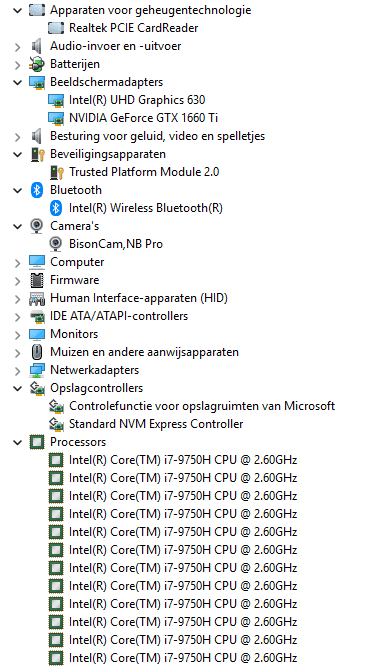Select Intel(R) Wireless Bluetooth(R) label
371x671 pixels.
(x=146, y=208)
